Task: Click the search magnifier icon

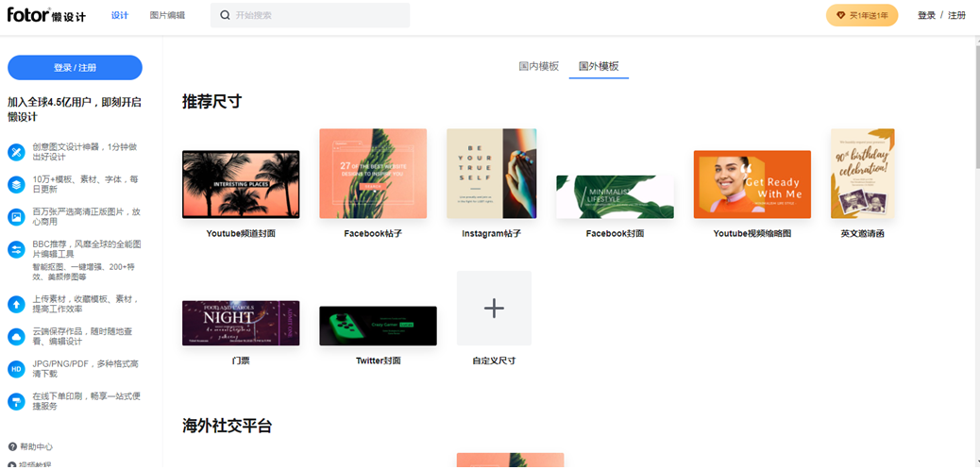Action: pos(225,15)
